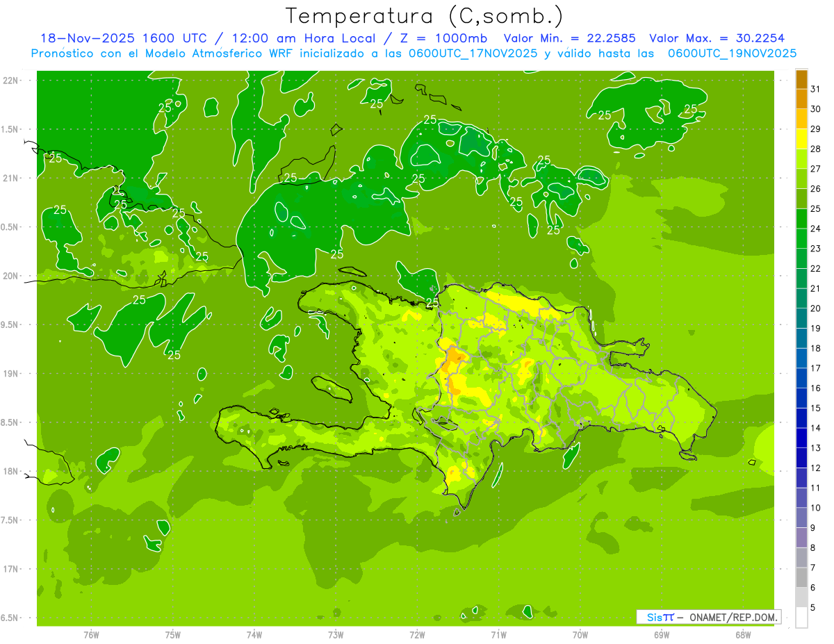Click the '70W' longitude axis label

[x=580, y=634]
